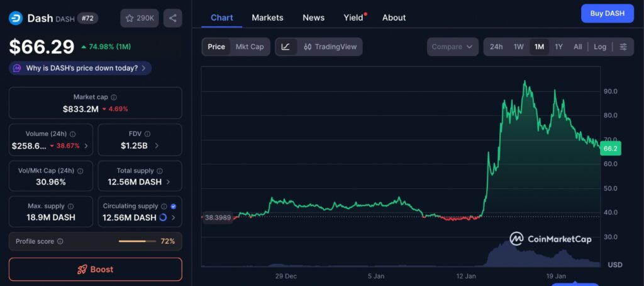Click the 66.2 current price marker

click(x=610, y=149)
